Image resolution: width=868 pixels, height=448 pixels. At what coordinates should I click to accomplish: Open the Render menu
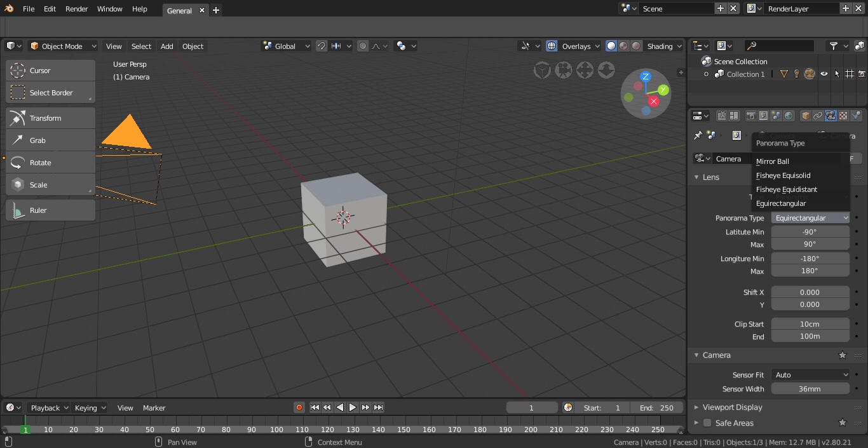pos(77,9)
